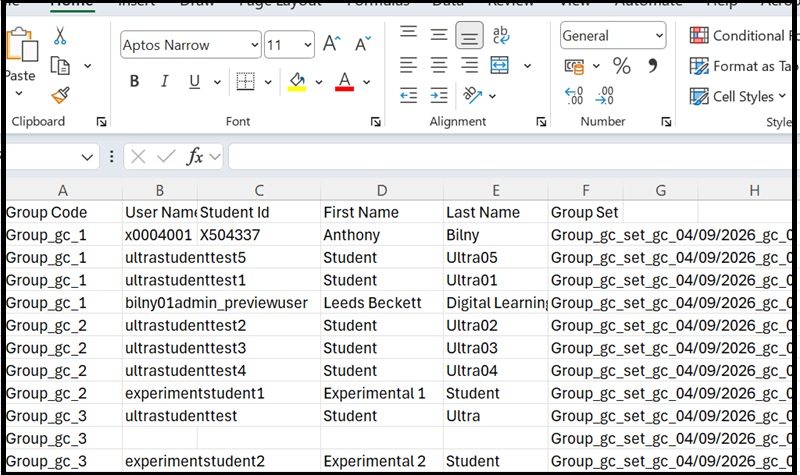This screenshot has width=800, height=475.
Task: Align text left
Action: [408, 65]
